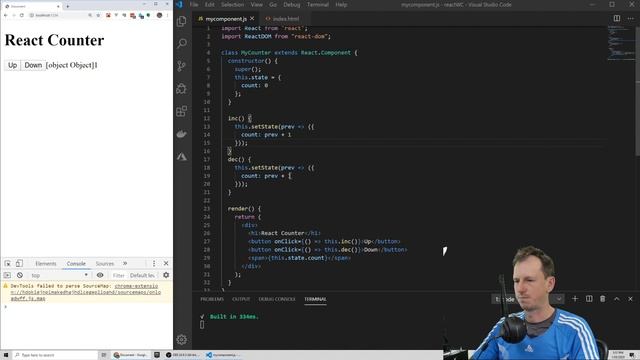
Task: Split the editor to the right
Action: (x=617, y=18)
